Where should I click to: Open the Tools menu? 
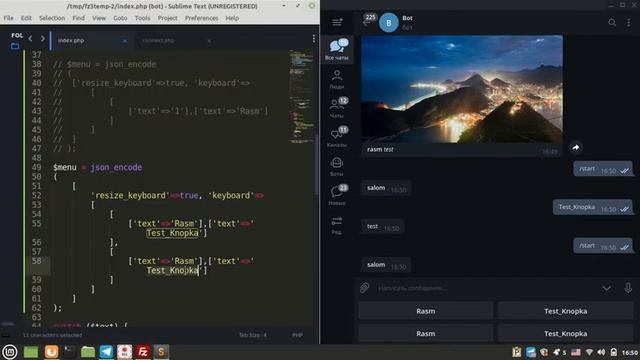142,18
